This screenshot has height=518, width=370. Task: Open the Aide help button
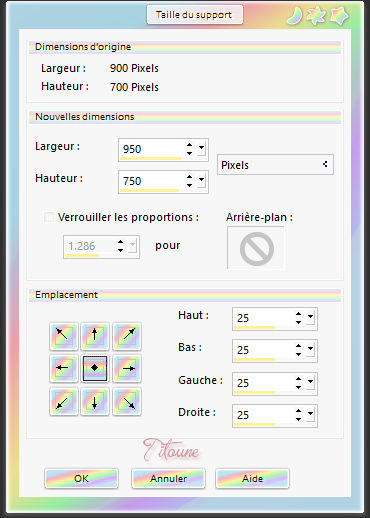pos(252,478)
